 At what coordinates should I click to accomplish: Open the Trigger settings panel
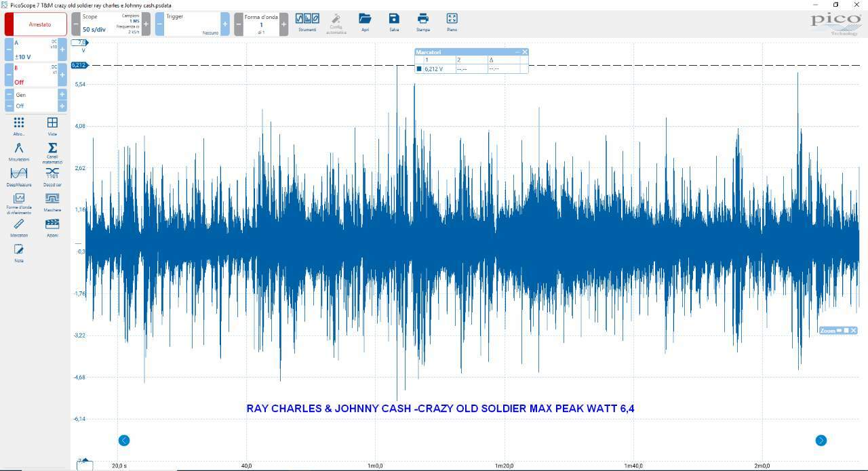pos(192,24)
